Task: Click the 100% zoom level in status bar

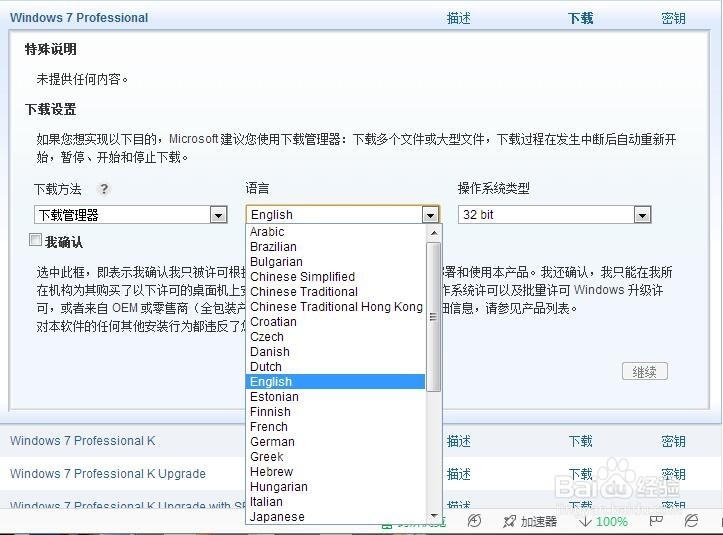Action: 611,522
